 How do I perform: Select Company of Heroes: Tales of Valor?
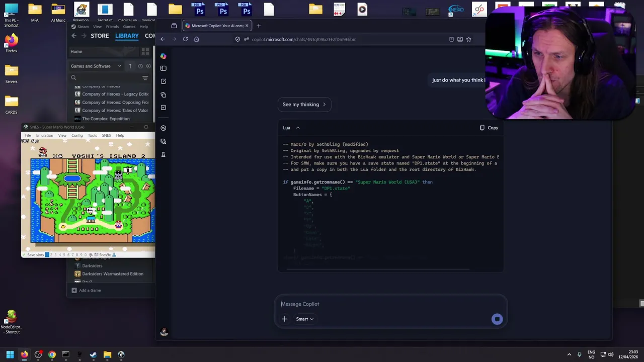coord(112,110)
